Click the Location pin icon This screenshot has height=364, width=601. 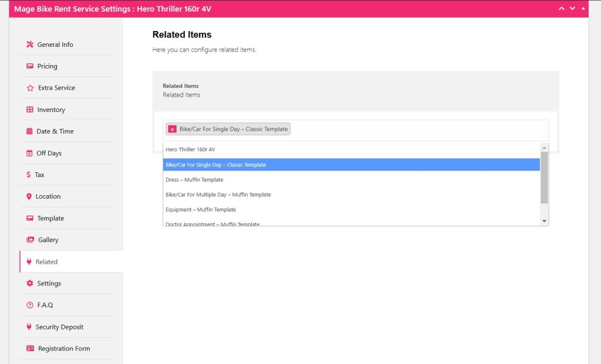coord(29,196)
